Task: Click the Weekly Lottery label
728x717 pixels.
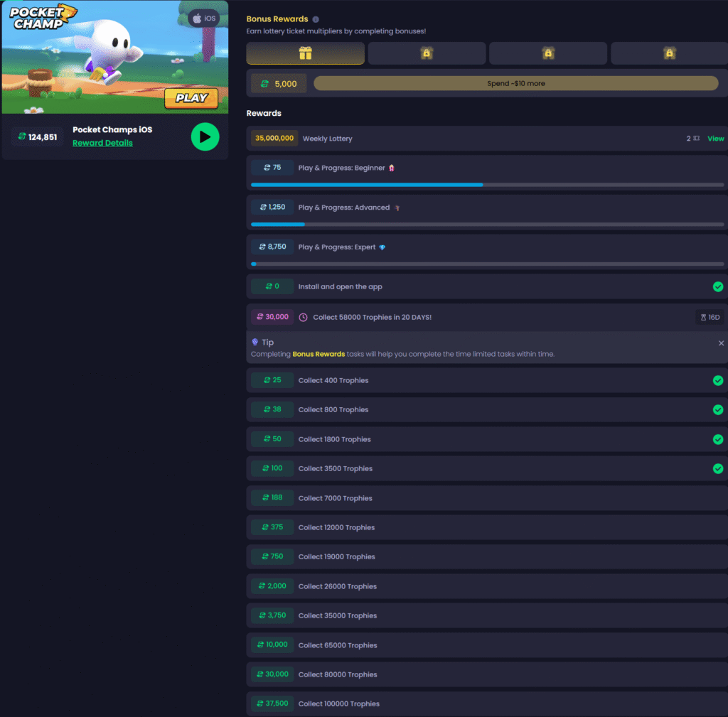Action: pyautogui.click(x=327, y=139)
